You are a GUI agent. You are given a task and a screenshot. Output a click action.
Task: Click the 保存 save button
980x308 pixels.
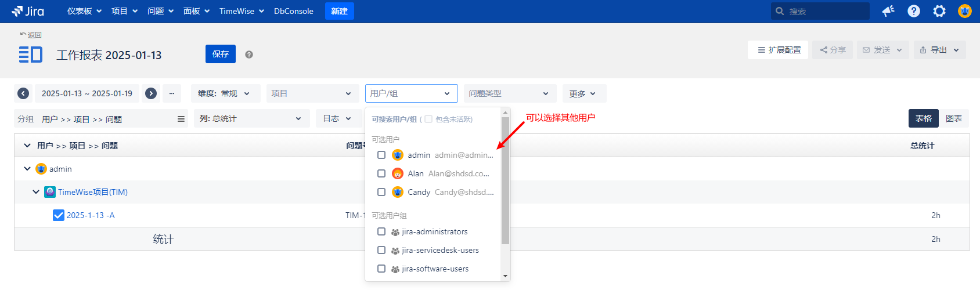pos(221,54)
